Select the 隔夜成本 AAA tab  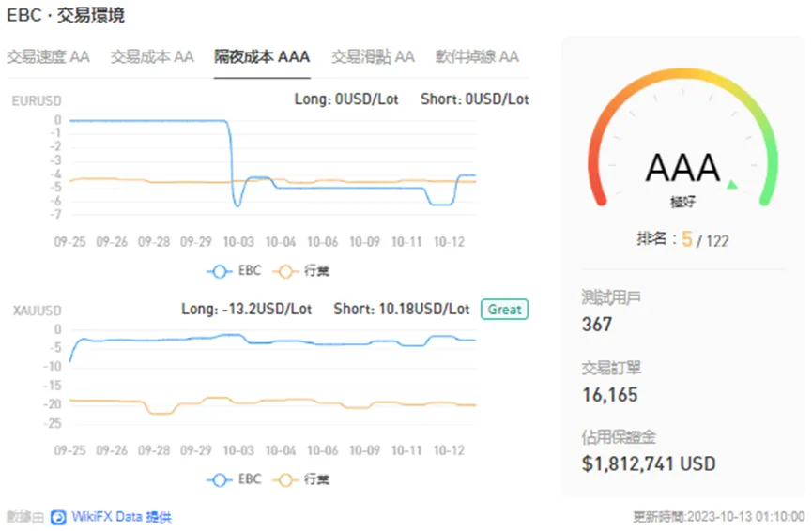point(262,56)
